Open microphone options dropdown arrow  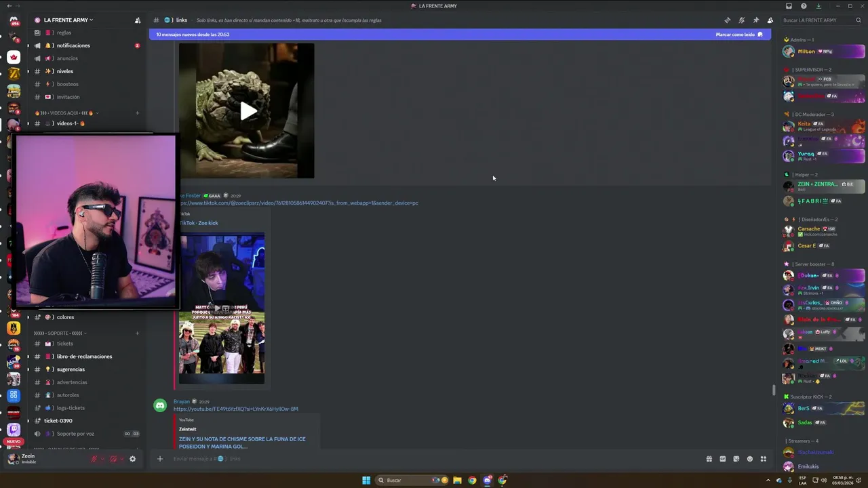[x=102, y=459]
